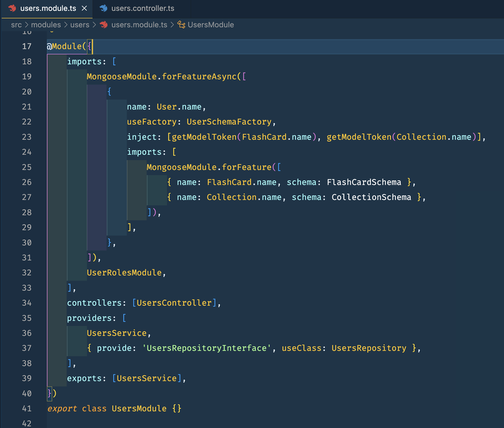Image resolution: width=504 pixels, height=428 pixels.
Task: Click the export keyword on line 41
Action: tap(62, 408)
